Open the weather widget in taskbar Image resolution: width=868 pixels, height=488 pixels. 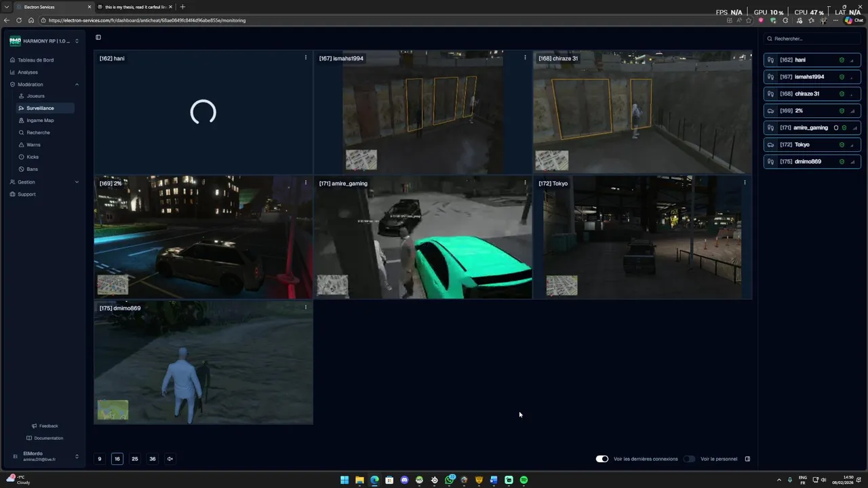pyautogui.click(x=18, y=480)
